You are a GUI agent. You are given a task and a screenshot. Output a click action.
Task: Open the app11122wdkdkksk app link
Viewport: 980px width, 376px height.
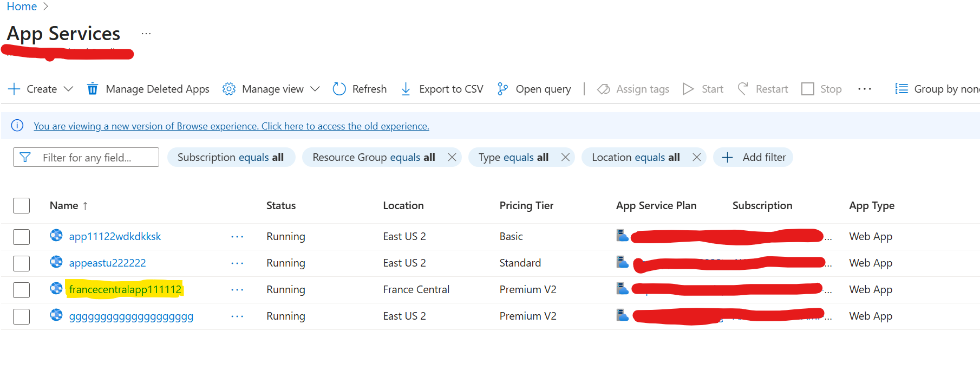115,237
